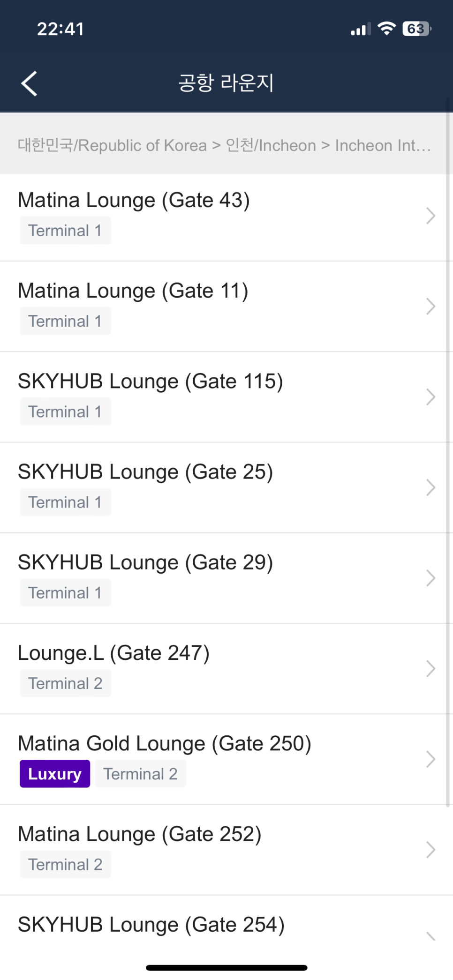Open Lounge.L (Gate 247) listing
Screen dimensions: 453x980
point(223,669)
